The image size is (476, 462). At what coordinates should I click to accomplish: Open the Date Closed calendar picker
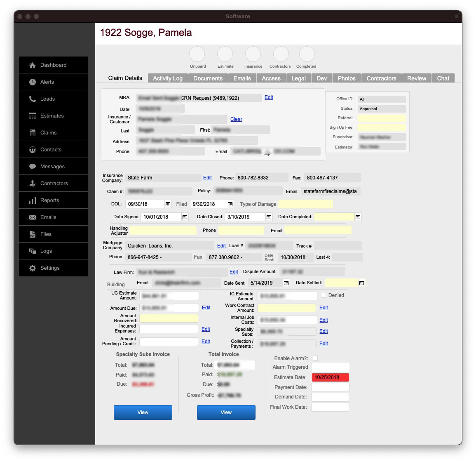pyautogui.click(x=269, y=217)
